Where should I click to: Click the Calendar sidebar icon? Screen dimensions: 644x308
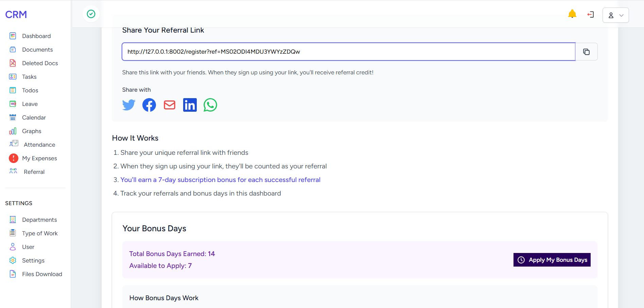pos(13,117)
